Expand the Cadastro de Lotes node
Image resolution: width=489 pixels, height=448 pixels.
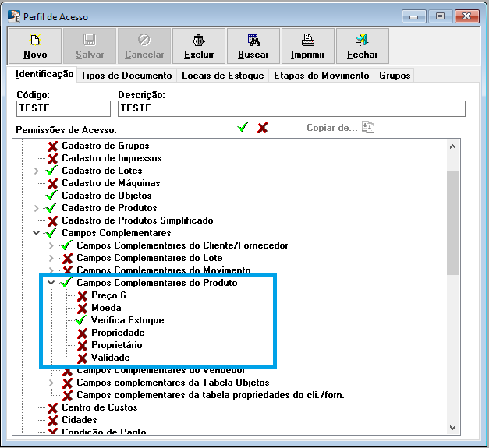(x=36, y=171)
